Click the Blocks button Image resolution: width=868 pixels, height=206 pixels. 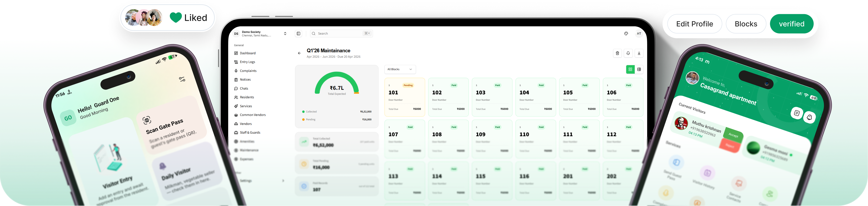click(746, 24)
